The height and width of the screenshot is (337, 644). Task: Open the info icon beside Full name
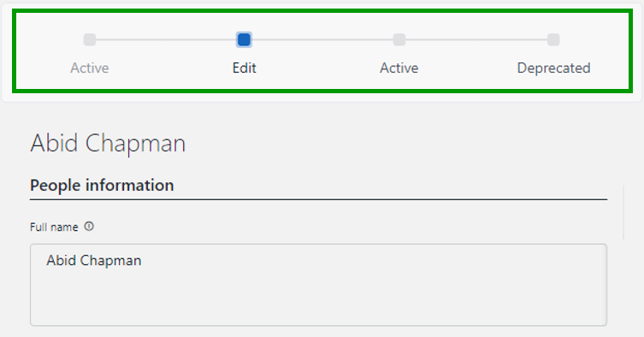pos(89,227)
